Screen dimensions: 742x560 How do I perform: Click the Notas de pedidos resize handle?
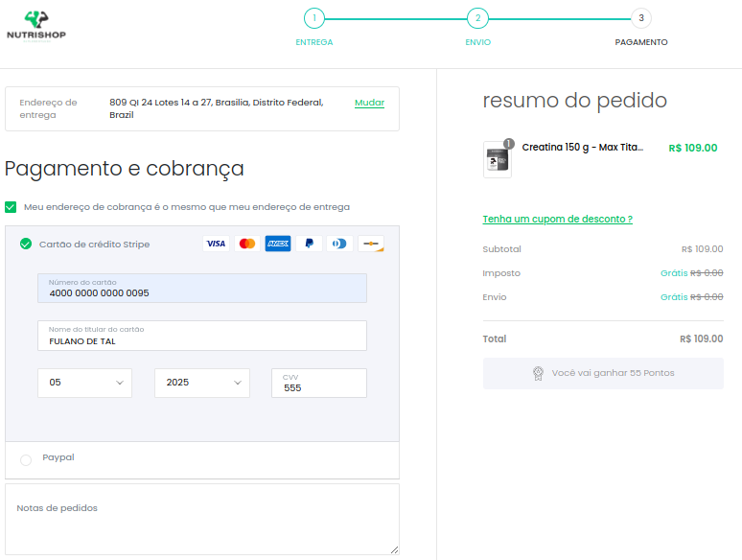(x=395, y=549)
